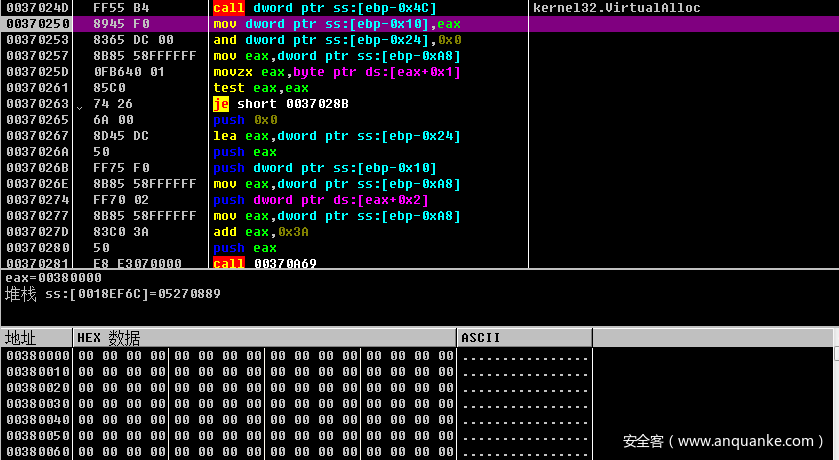Select the opcode bytes 8945 F0
The width and height of the screenshot is (839, 460).
[121, 24]
